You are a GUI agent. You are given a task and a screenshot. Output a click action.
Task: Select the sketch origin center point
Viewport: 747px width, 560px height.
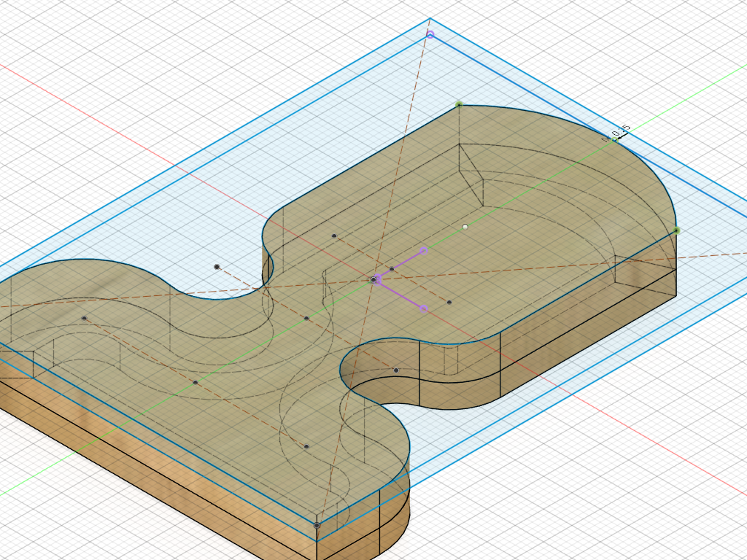(x=374, y=280)
